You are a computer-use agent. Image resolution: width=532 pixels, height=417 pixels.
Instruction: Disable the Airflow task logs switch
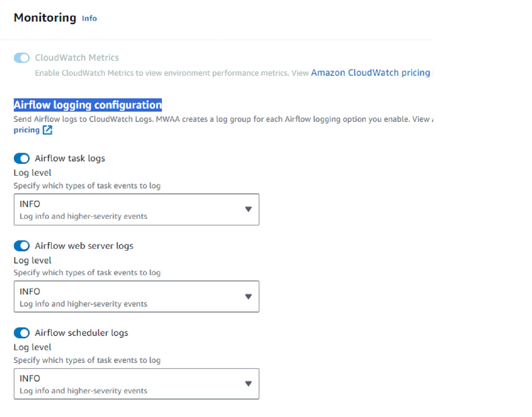[22, 158]
